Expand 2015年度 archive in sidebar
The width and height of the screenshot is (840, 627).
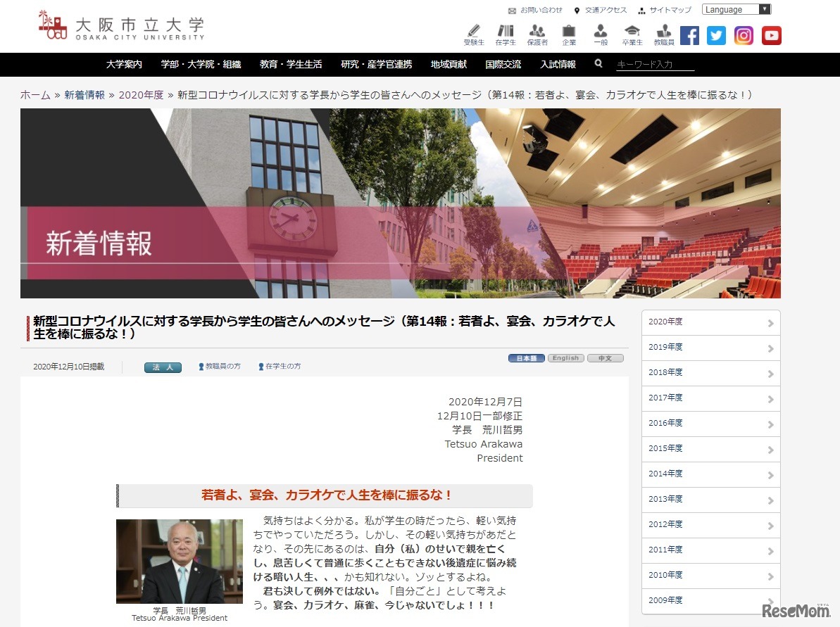coord(711,449)
